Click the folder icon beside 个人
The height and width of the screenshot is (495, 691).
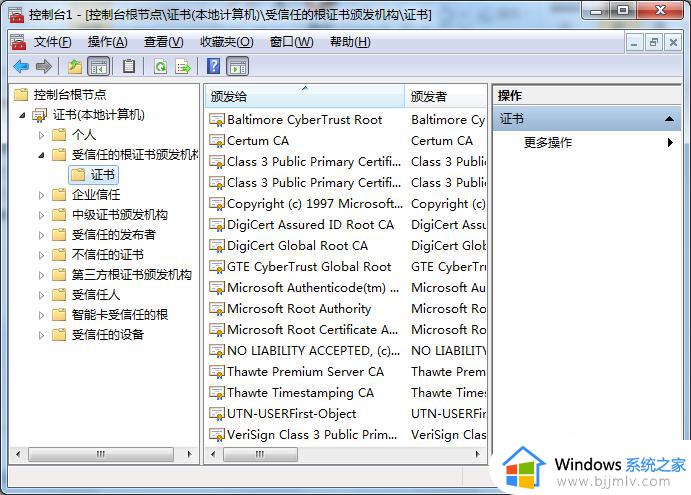coord(59,134)
